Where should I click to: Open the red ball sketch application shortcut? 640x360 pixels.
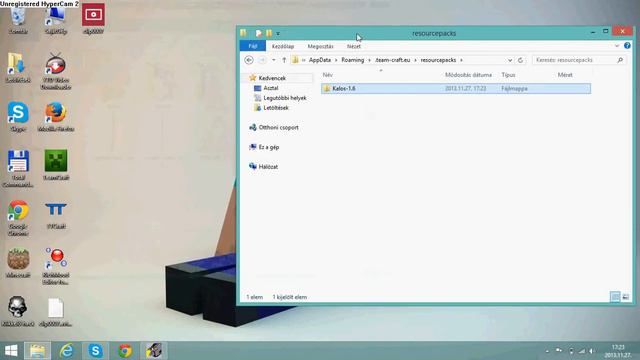(56, 266)
